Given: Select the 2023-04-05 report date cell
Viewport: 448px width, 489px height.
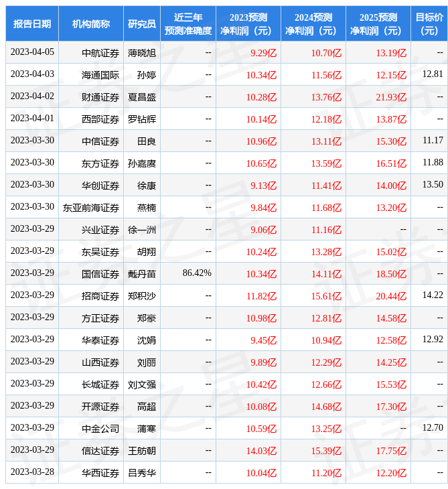Looking at the screenshot, I should (32, 52).
